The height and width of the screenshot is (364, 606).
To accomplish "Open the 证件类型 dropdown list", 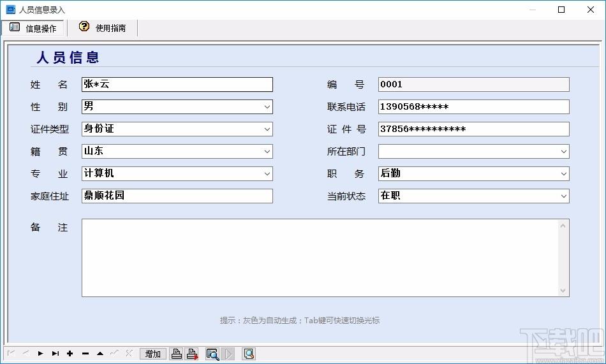I will click(267, 129).
